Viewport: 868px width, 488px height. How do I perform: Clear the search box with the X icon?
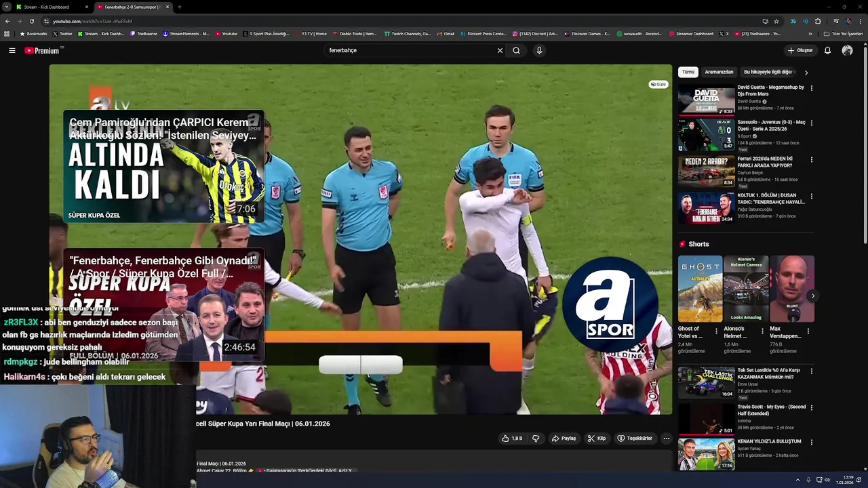tap(500, 50)
